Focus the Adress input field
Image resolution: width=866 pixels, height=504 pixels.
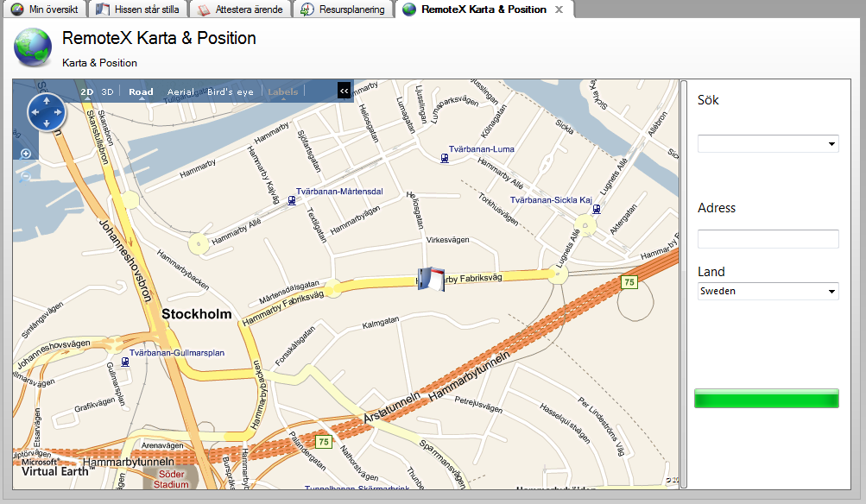pyautogui.click(x=768, y=239)
